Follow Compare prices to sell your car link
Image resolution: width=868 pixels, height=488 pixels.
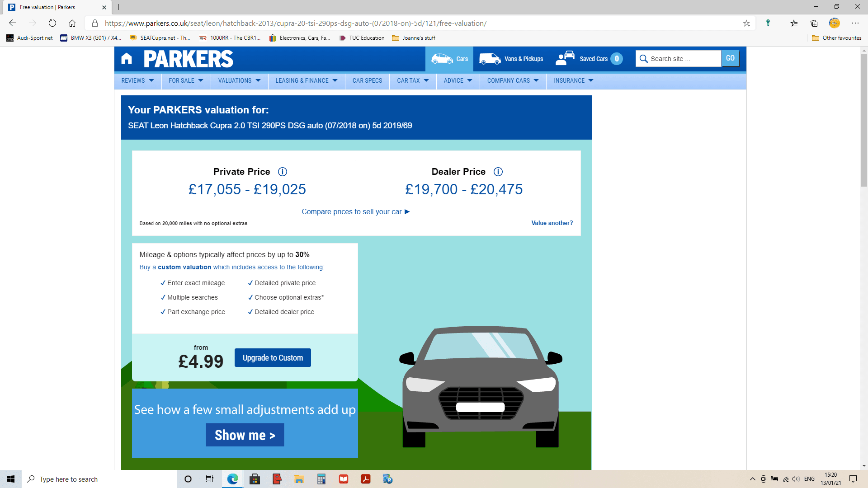[356, 212]
